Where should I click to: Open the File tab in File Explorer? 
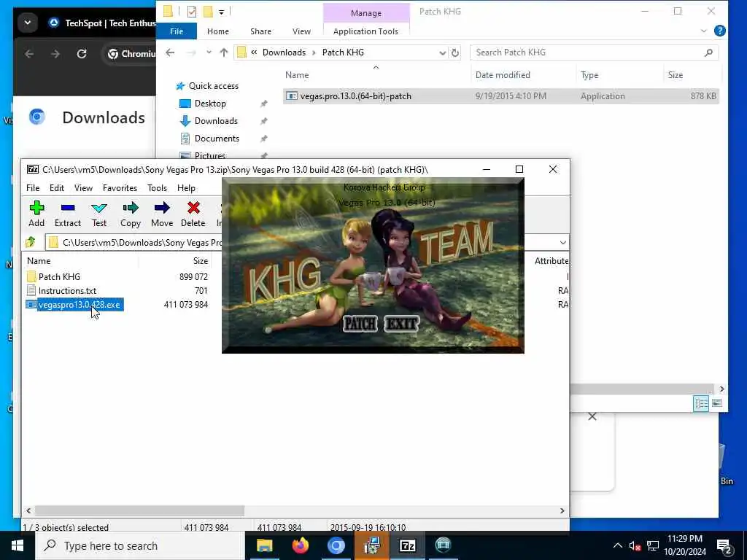click(x=177, y=31)
